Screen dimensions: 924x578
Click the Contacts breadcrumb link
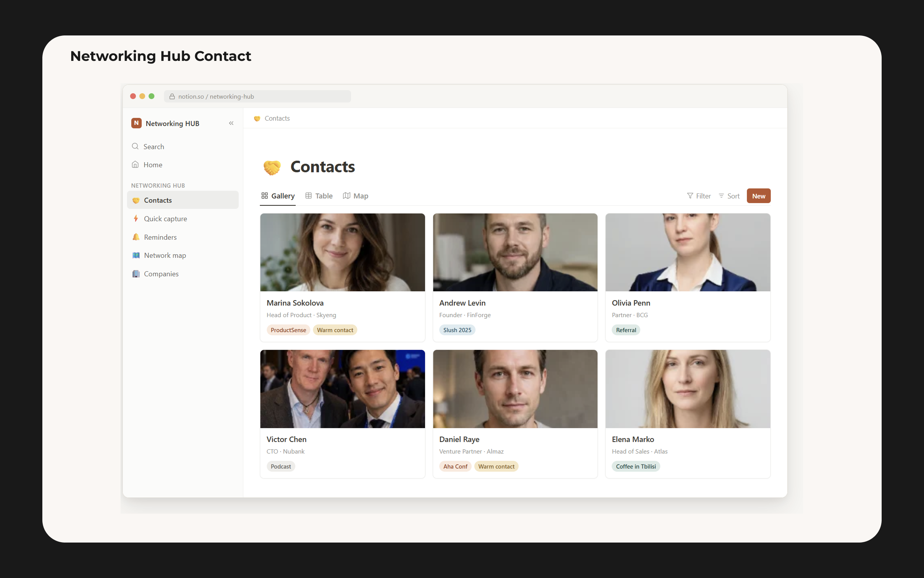[277, 118]
